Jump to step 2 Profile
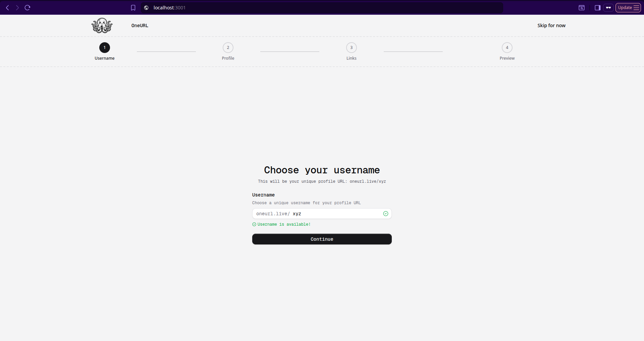This screenshot has width=644, height=341. 228,48
